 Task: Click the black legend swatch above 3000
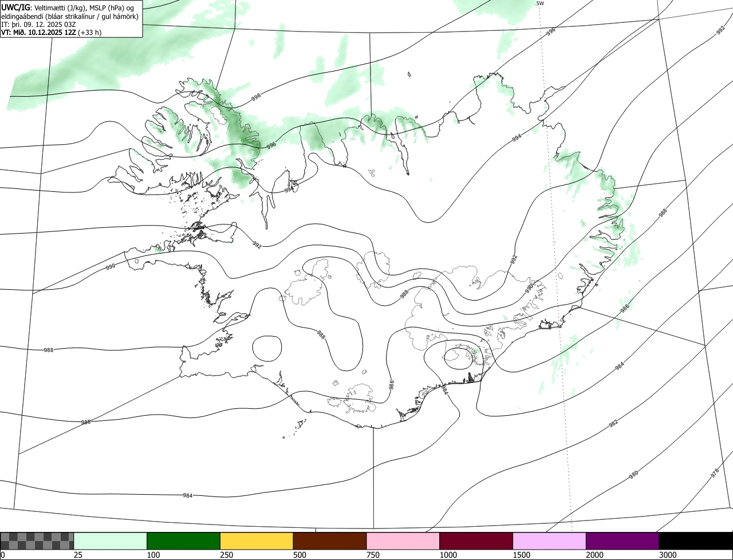click(x=696, y=541)
